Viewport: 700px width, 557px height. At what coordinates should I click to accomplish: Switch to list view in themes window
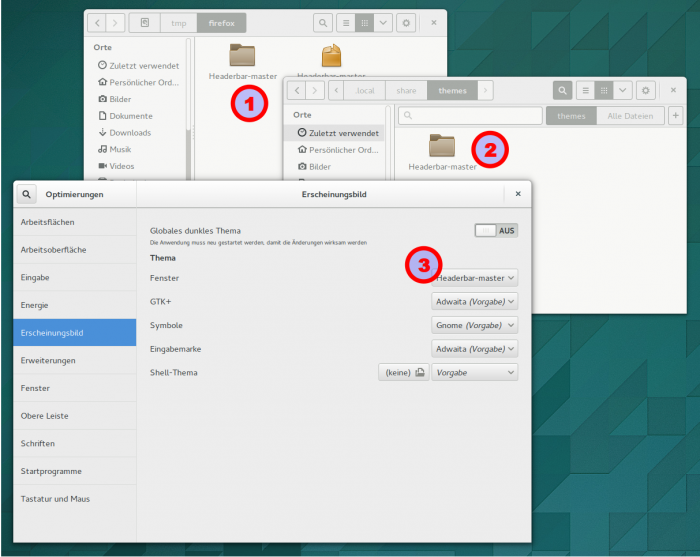pos(584,90)
